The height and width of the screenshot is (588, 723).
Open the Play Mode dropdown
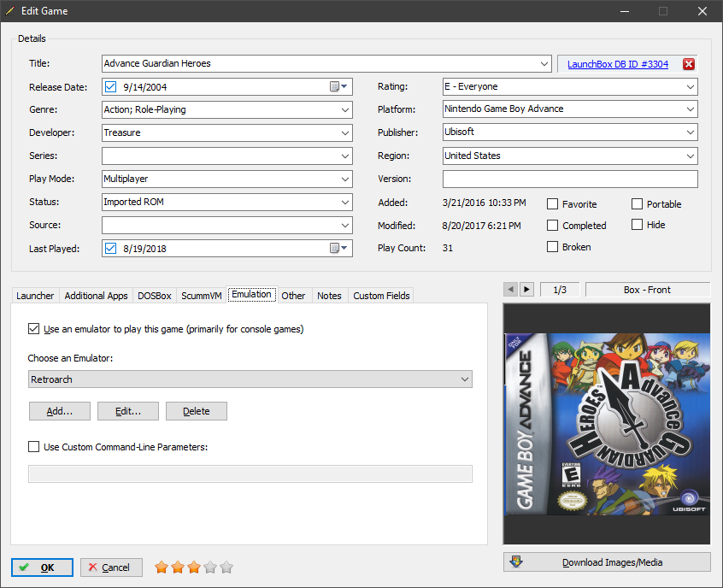point(345,179)
